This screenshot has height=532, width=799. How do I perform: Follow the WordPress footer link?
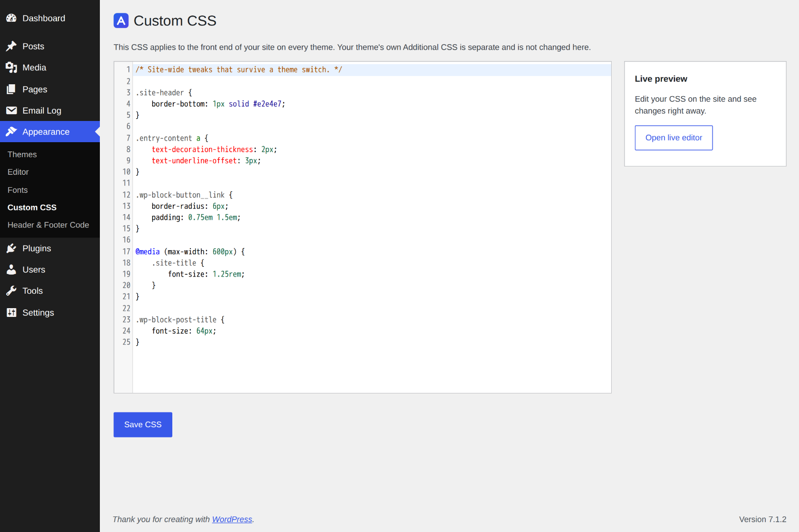[232, 520]
